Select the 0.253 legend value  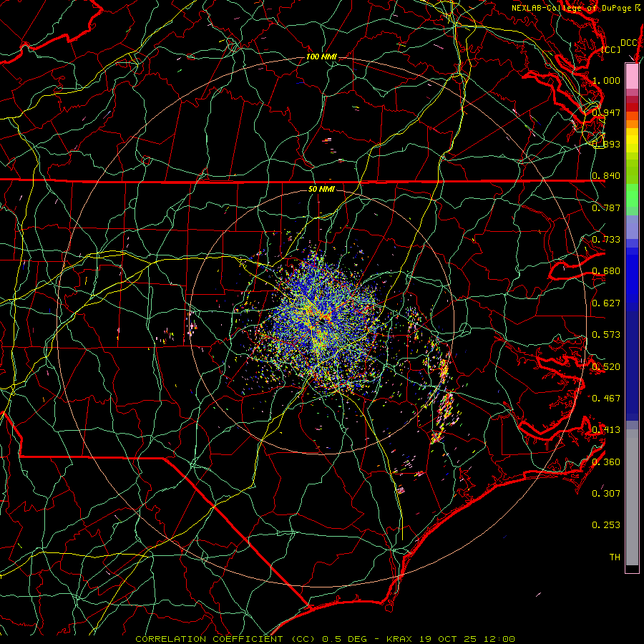click(x=606, y=525)
